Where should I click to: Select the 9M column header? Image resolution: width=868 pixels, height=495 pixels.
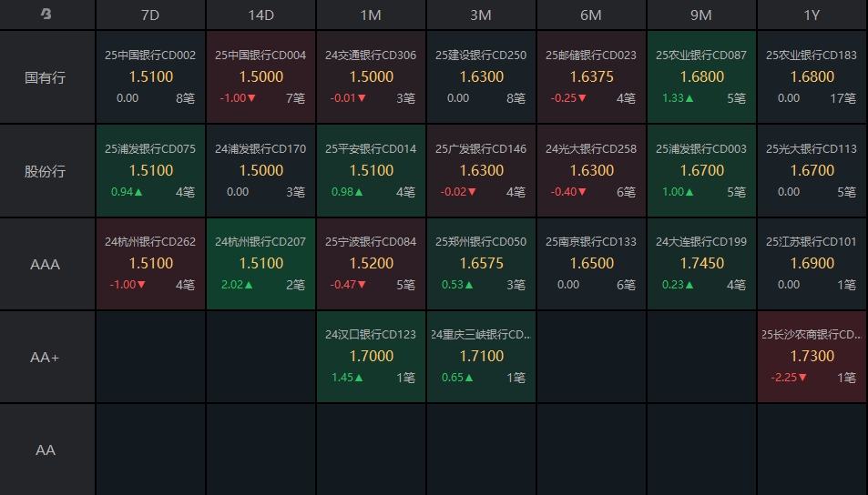tap(701, 15)
